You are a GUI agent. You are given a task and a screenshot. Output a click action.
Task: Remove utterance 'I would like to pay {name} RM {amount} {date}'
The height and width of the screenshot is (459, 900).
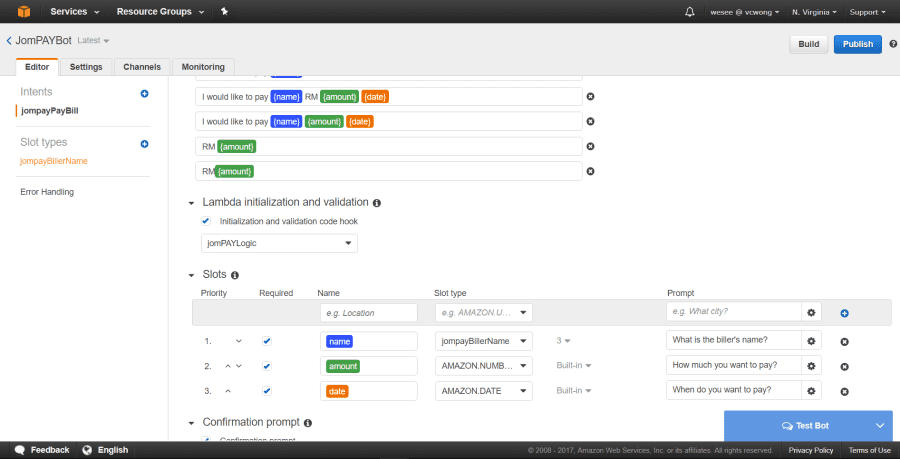590,96
